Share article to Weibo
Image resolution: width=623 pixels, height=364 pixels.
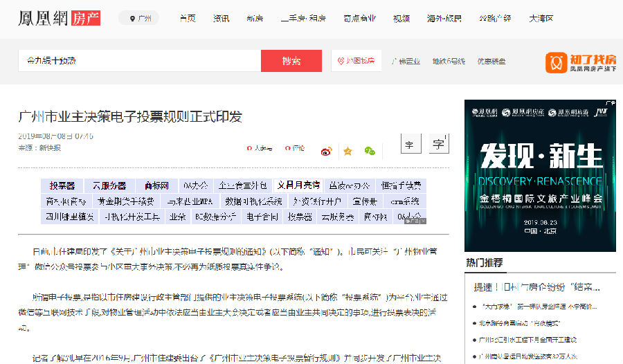pos(326,151)
